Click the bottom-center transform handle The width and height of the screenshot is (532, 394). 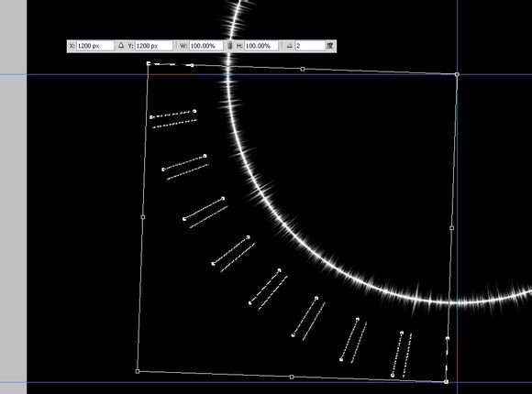[292, 377]
